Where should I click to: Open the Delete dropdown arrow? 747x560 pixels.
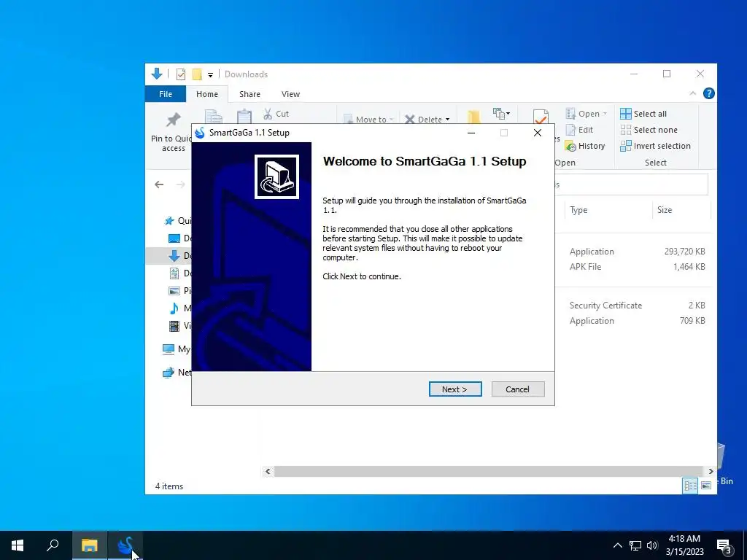[447, 120]
